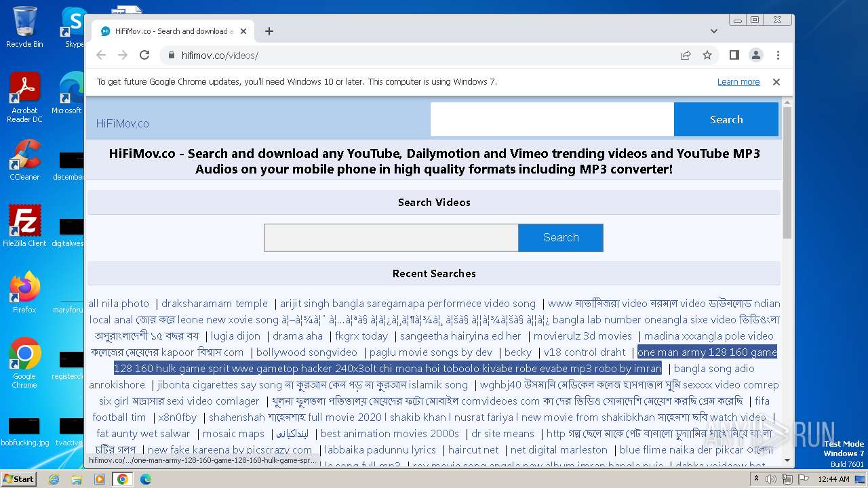Click the header Search button
The width and height of the screenshot is (868, 488).
[x=726, y=119]
